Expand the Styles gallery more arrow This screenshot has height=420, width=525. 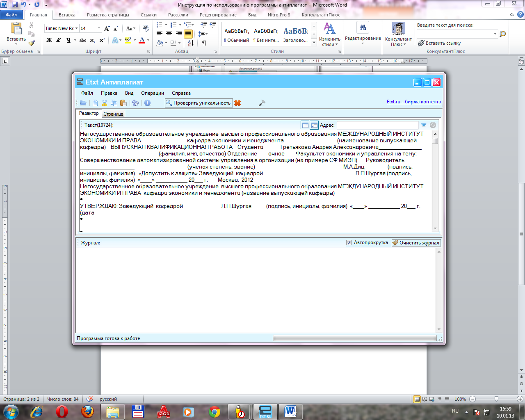coord(314,42)
